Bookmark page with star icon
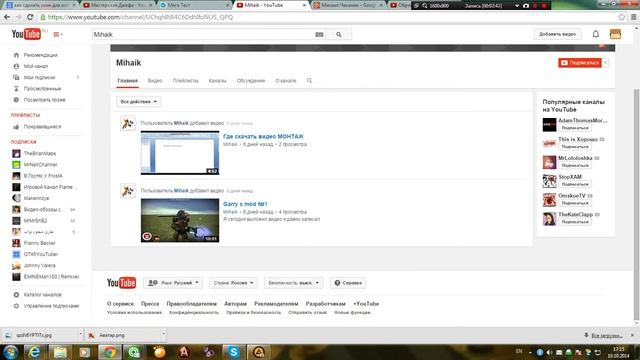Viewport: 640px width, 360px height. coord(621,17)
